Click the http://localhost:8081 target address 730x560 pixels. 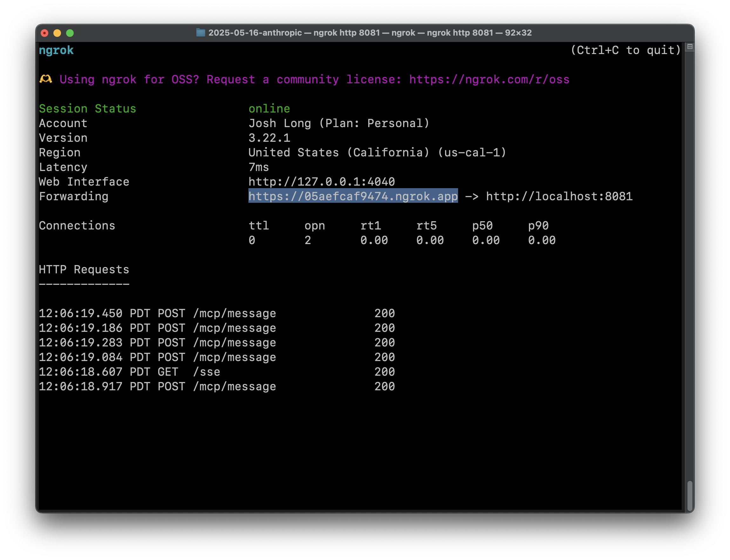[x=559, y=196]
